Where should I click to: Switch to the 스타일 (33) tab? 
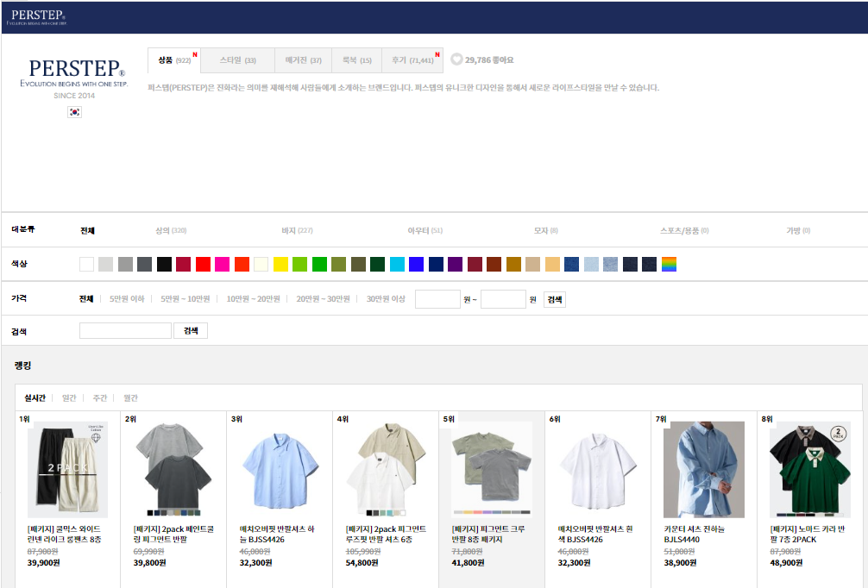[237, 60]
